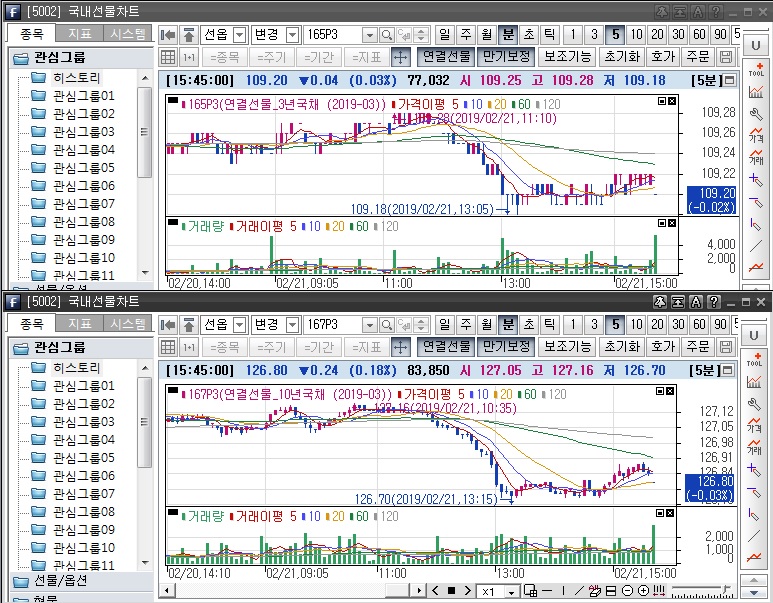Click the save icon next to 주문 in lower window
Screen dimensions: 773x603
pos(725,347)
